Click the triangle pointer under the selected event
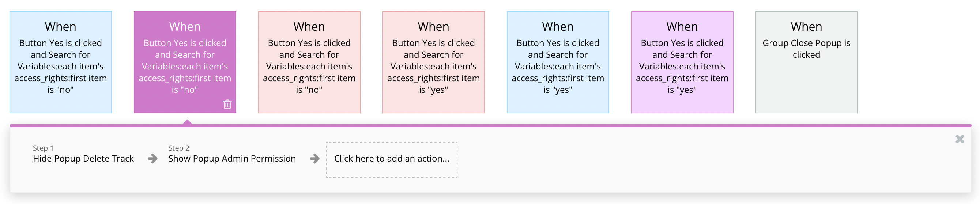This screenshot has width=980, height=204. 187,122
